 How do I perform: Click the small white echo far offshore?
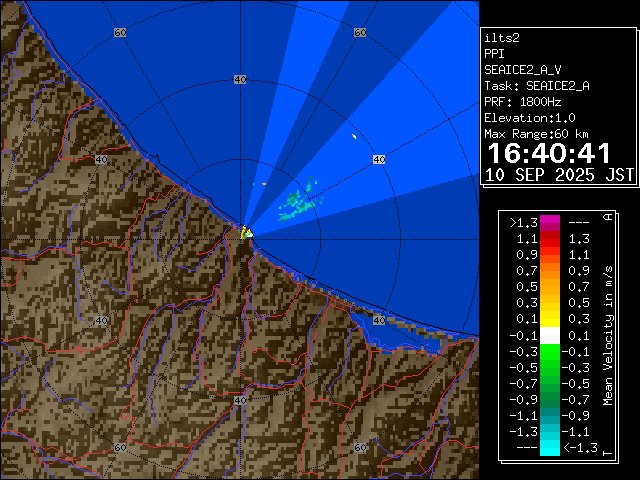pos(354,137)
